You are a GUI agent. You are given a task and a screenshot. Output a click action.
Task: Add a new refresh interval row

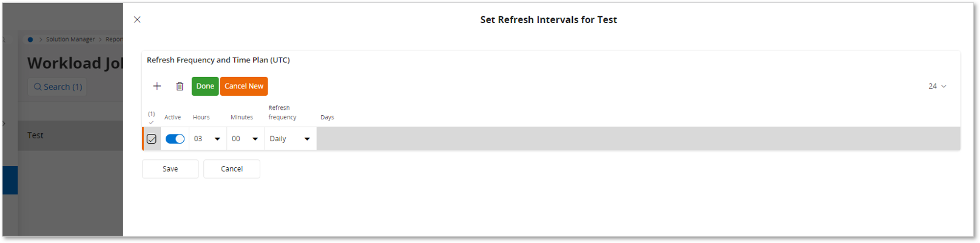157,86
